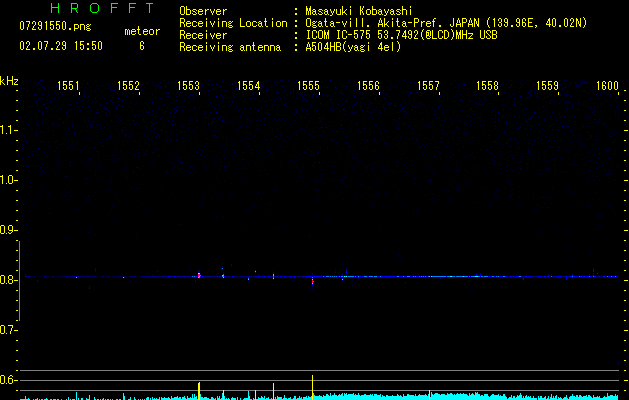Click the gray vertical frequency range bar
The height and width of the screenshot is (400, 629).
click(19, 281)
